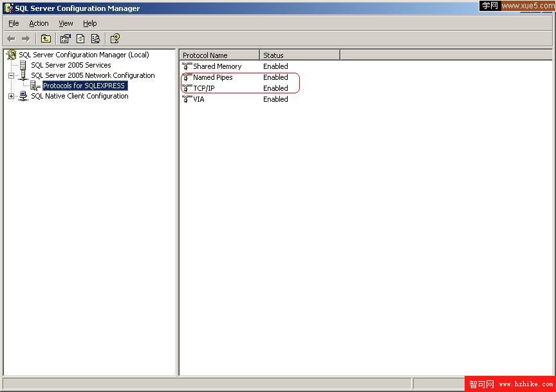
Task: Click the Up one level folder icon
Action: (46, 39)
